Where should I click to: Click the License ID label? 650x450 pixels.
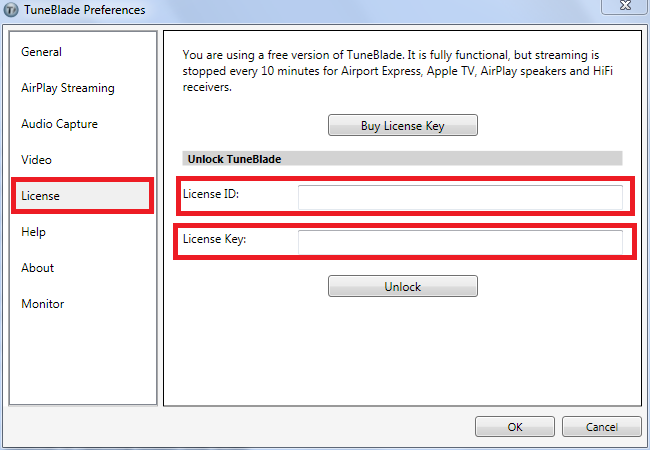(x=211, y=194)
